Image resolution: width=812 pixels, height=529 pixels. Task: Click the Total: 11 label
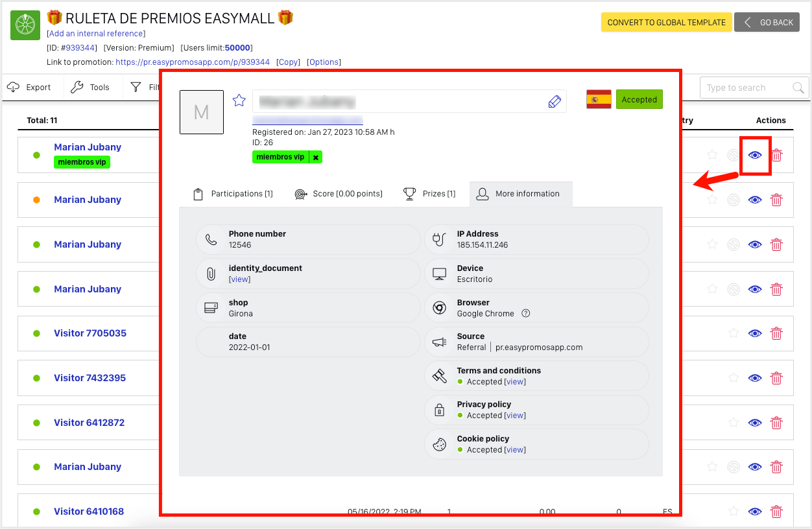pos(42,121)
